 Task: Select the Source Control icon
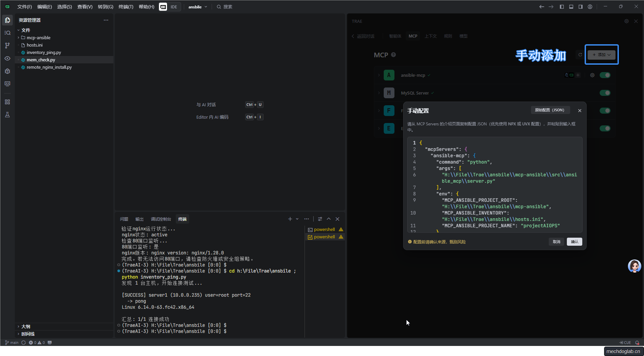(x=7, y=45)
